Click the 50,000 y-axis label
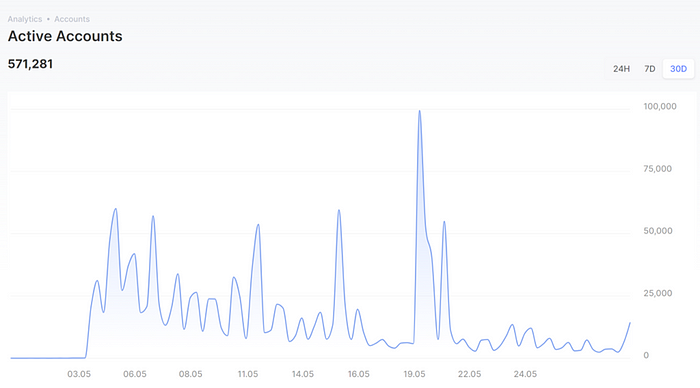Screen dimensions: 700x388 pyautogui.click(x=658, y=231)
